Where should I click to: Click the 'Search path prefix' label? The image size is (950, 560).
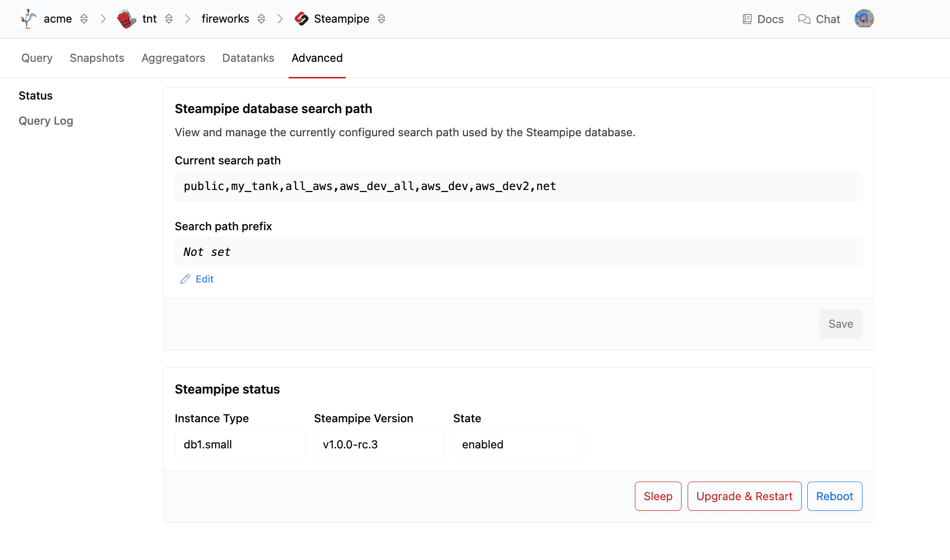pyautogui.click(x=223, y=226)
